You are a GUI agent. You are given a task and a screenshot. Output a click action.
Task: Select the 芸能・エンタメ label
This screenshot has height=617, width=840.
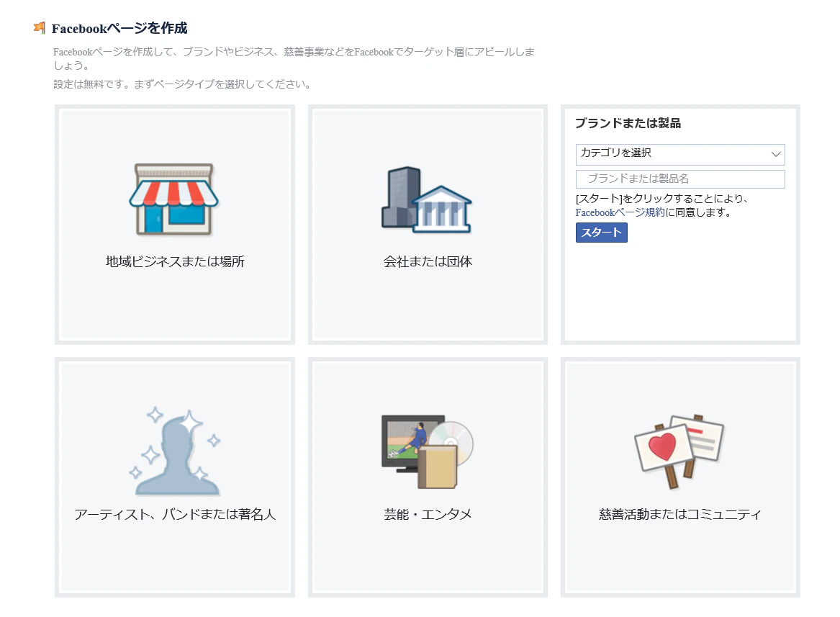[x=428, y=515]
